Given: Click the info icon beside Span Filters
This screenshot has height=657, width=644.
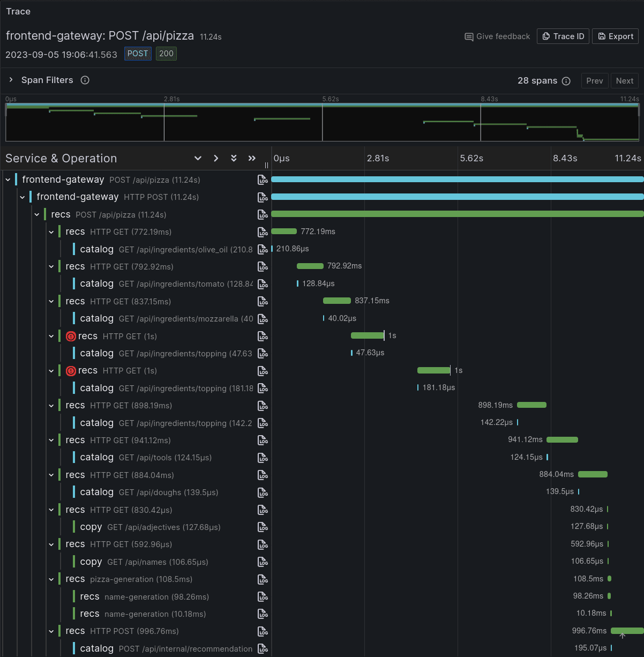Looking at the screenshot, I should tap(85, 80).
